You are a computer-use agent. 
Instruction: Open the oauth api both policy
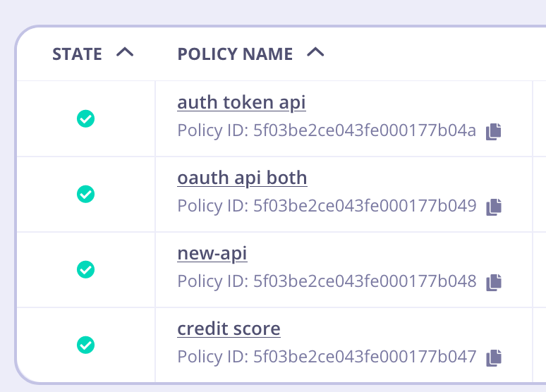pos(242,178)
